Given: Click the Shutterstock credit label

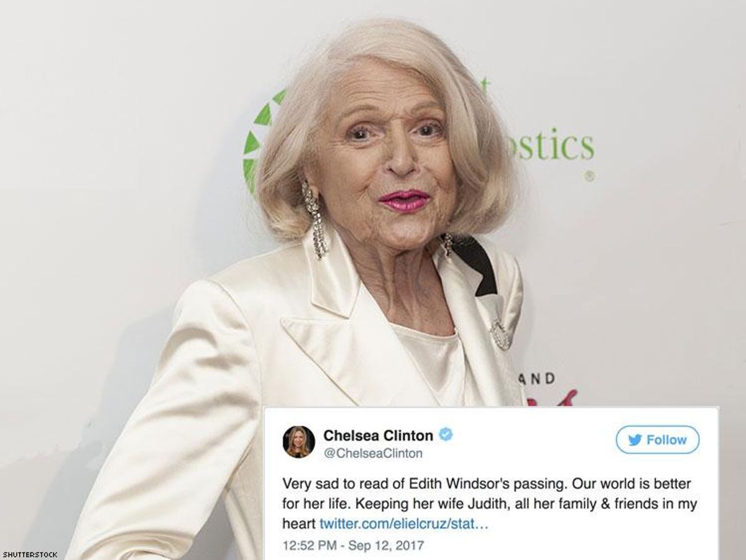Looking at the screenshot, I should click(x=30, y=554).
